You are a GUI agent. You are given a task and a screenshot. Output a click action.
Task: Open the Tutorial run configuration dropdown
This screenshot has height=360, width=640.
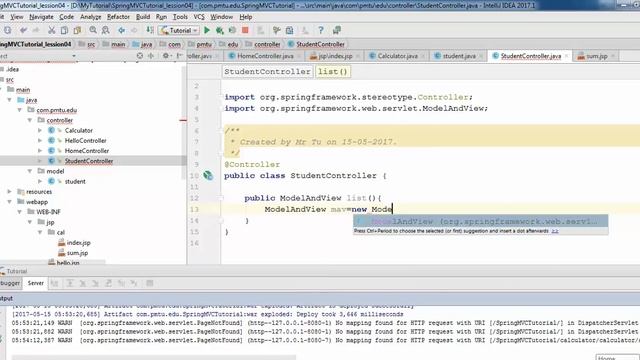pos(179,30)
